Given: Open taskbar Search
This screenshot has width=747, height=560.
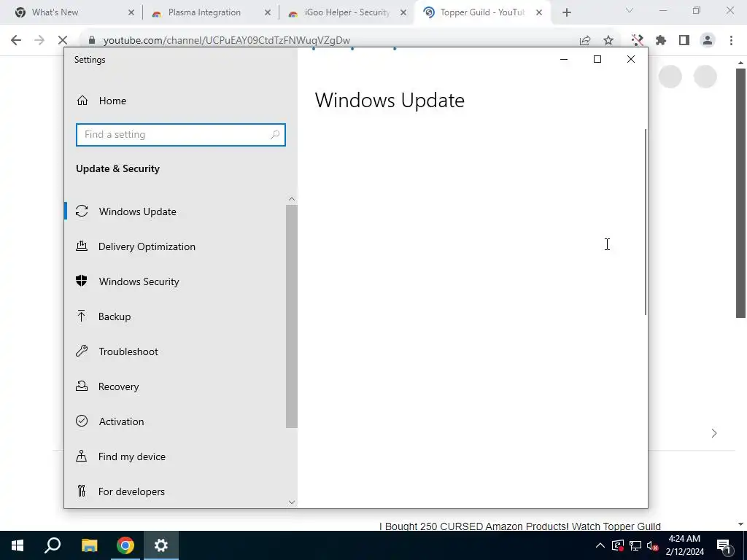Looking at the screenshot, I should click(x=53, y=545).
